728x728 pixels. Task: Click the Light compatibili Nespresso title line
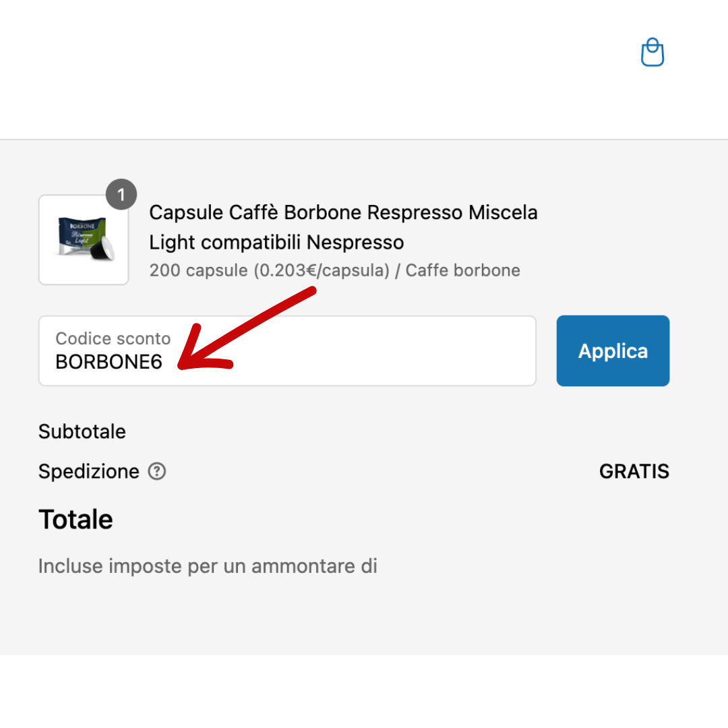276,242
